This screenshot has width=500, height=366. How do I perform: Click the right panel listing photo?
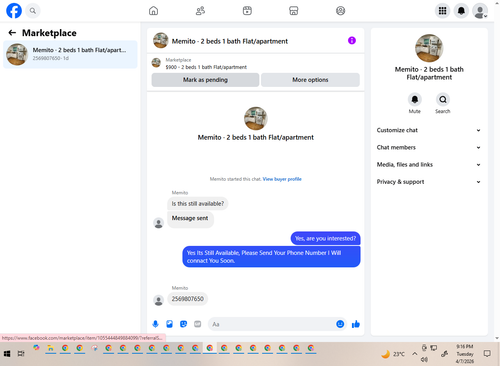(429, 48)
